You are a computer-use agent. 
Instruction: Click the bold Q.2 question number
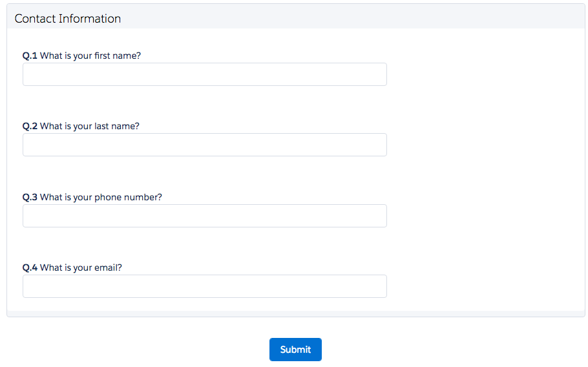pos(30,126)
